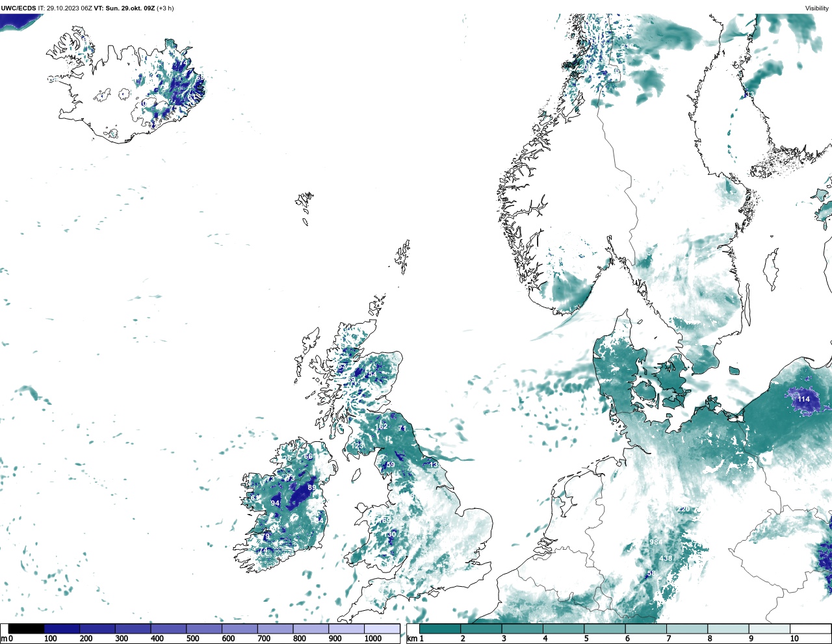Select the '13' value on England's east coast
This screenshot has width=832, height=644.
click(434, 465)
